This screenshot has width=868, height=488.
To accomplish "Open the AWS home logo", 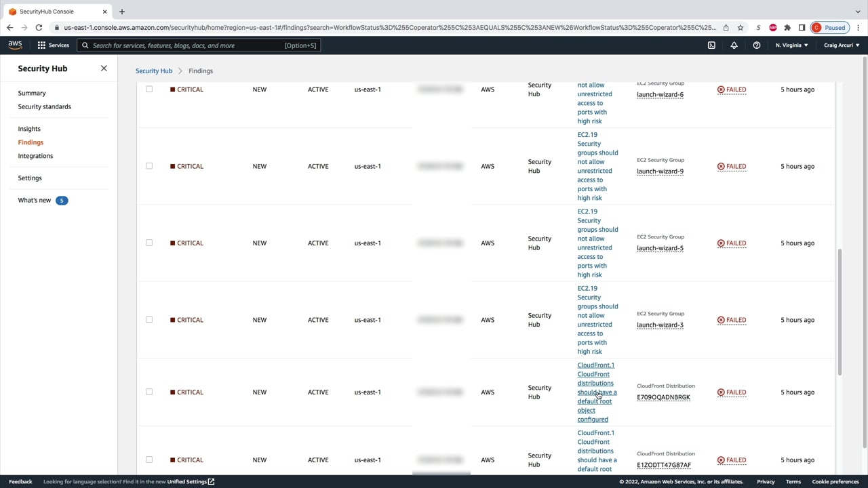I will coord(15,45).
